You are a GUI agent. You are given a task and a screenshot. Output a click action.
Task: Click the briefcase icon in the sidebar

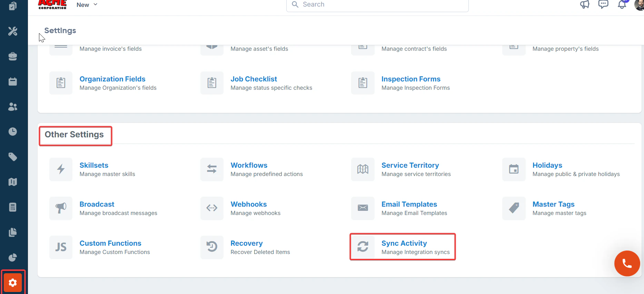point(13,56)
